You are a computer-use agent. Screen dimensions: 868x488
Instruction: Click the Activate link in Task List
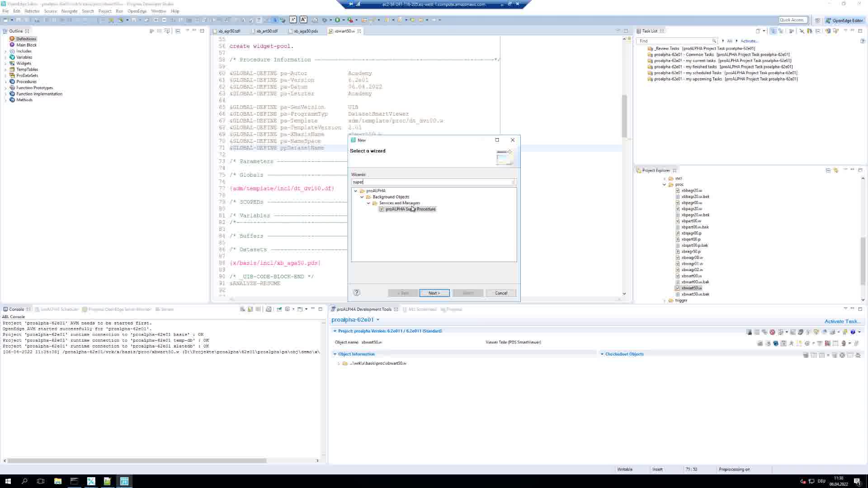click(749, 41)
